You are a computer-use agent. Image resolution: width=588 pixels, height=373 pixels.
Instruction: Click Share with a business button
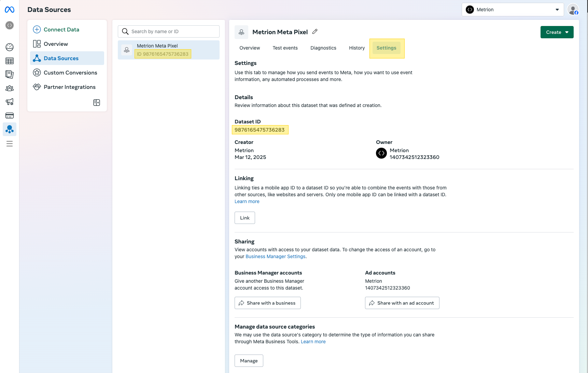pos(268,303)
